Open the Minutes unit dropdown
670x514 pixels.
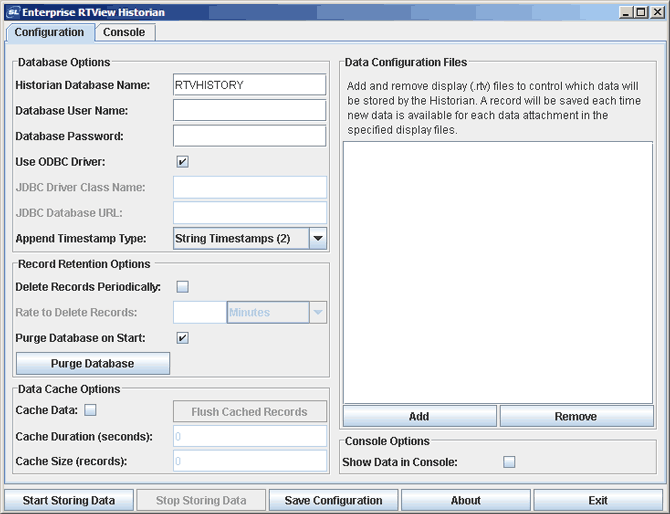click(x=276, y=312)
